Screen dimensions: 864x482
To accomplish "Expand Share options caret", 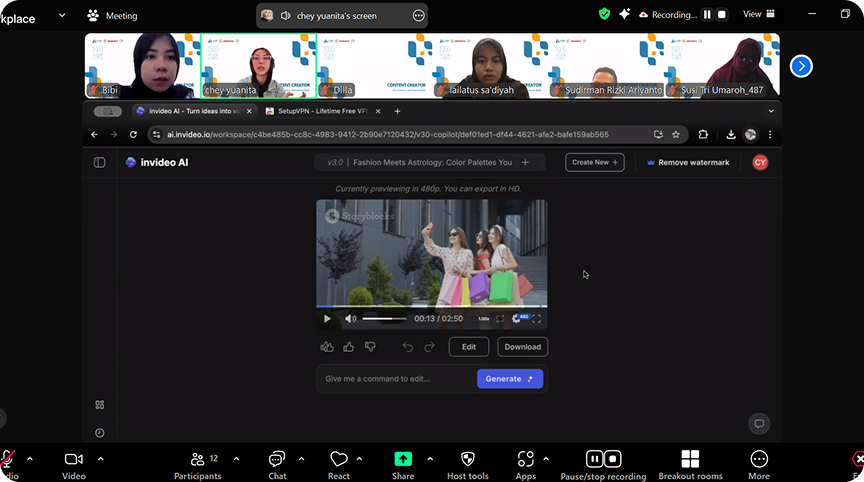I will [430, 458].
